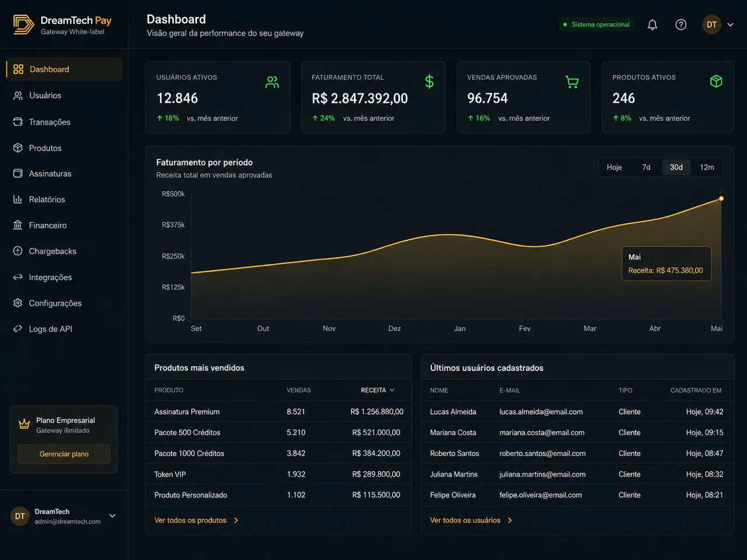Click the VENDAS column header

(x=299, y=390)
